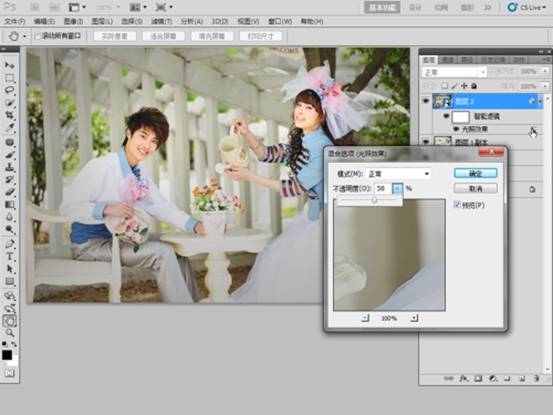Image resolution: width=553 pixels, height=415 pixels.
Task: Select the Crop tool
Action: (x=10, y=115)
